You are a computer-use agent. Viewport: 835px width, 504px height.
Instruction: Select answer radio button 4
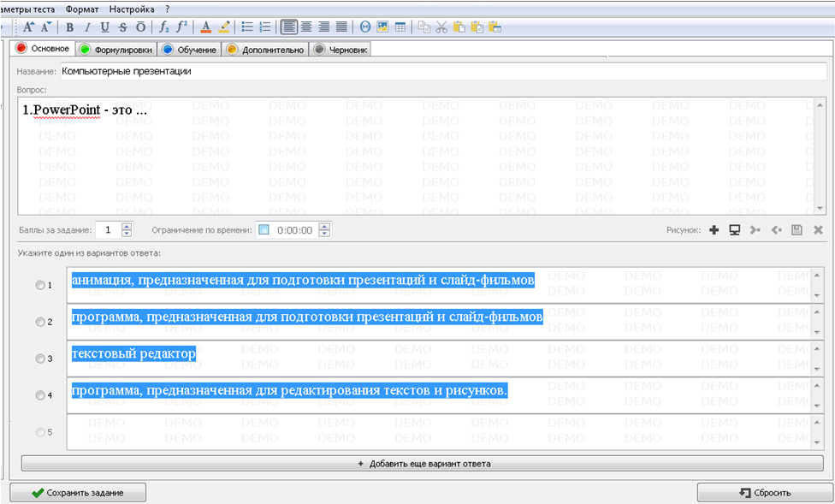click(x=40, y=395)
